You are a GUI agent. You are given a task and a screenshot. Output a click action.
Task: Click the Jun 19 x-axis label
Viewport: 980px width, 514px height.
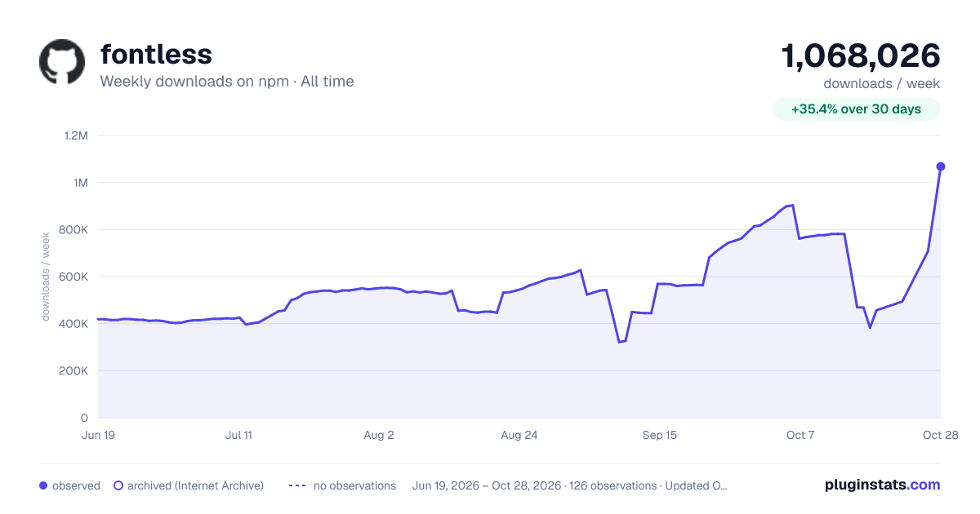[x=98, y=436]
